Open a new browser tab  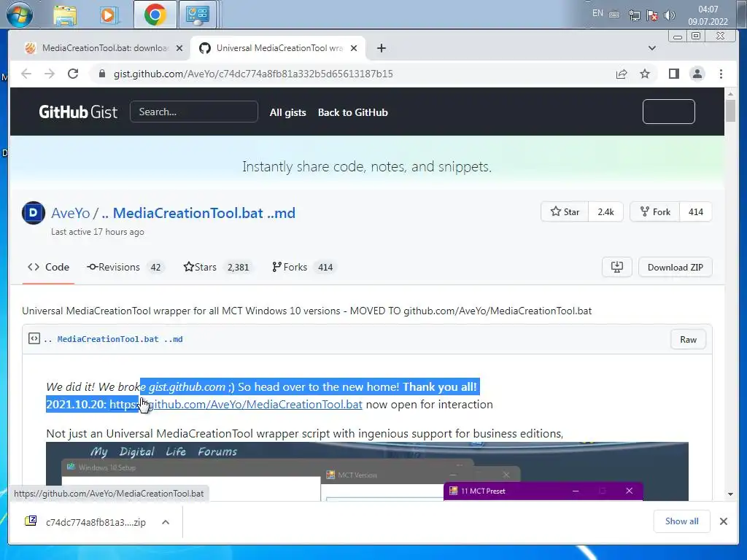pos(381,48)
